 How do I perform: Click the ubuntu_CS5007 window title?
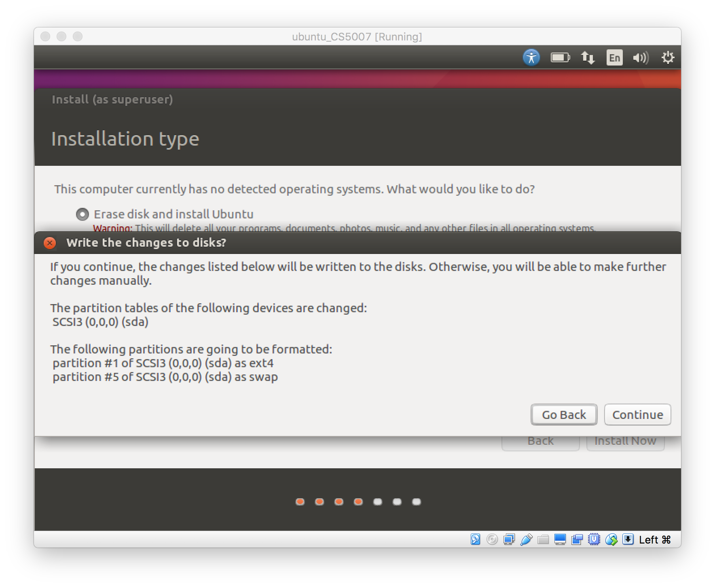357,37
